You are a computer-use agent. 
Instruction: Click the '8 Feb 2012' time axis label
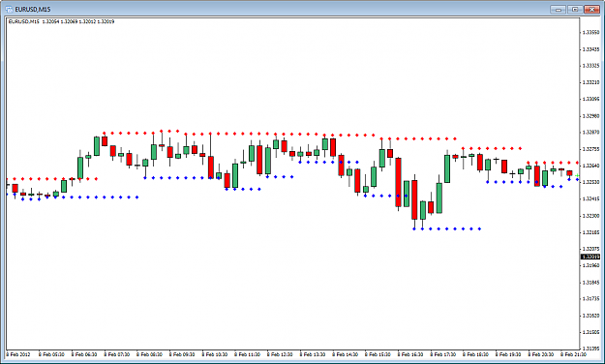(18, 354)
